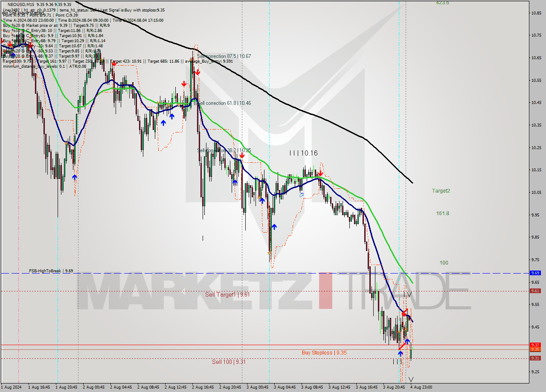Click the 9.31 price tag on axis
This screenshot has height=392, width=546.
[x=535, y=358]
